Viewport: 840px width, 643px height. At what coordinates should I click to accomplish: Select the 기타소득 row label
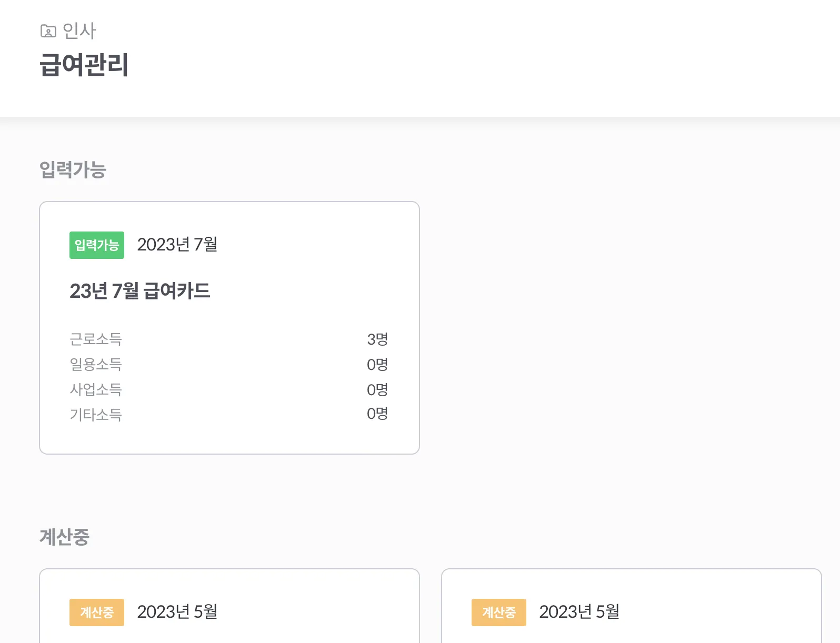96,415
